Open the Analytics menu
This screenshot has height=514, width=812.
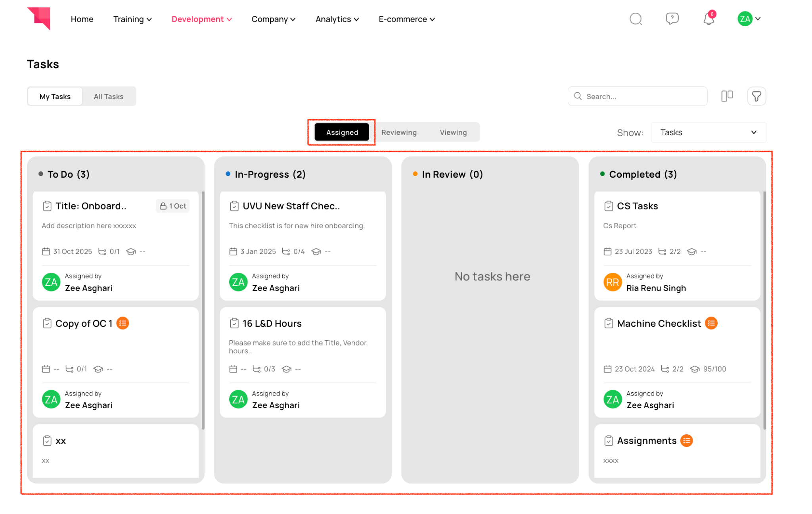click(x=337, y=19)
